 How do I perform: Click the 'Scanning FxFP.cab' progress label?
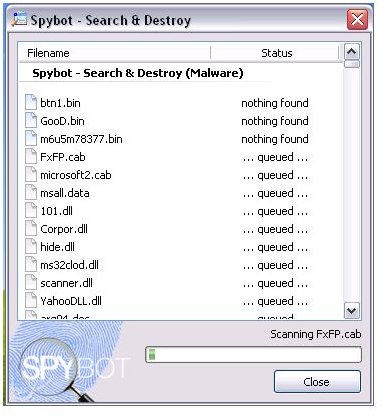[316, 334]
